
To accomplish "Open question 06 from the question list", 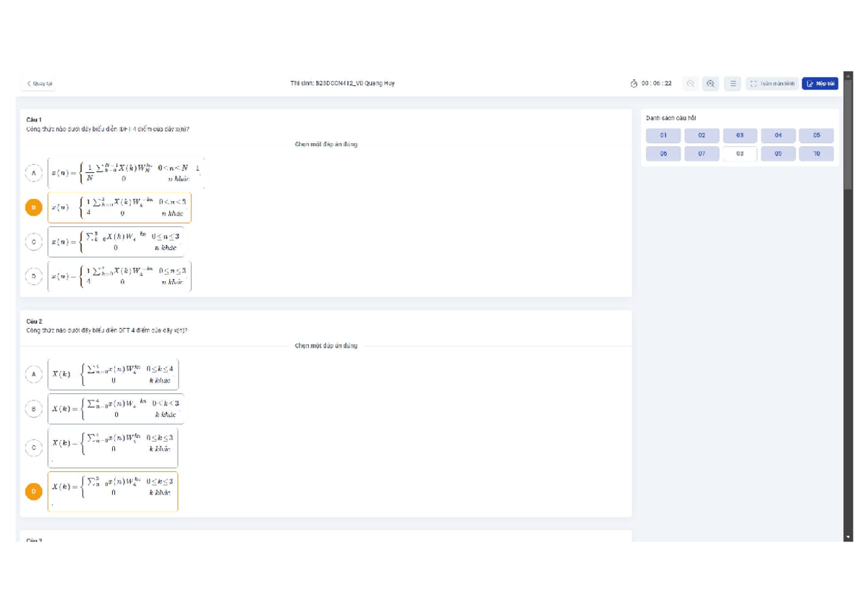I will pos(663,154).
